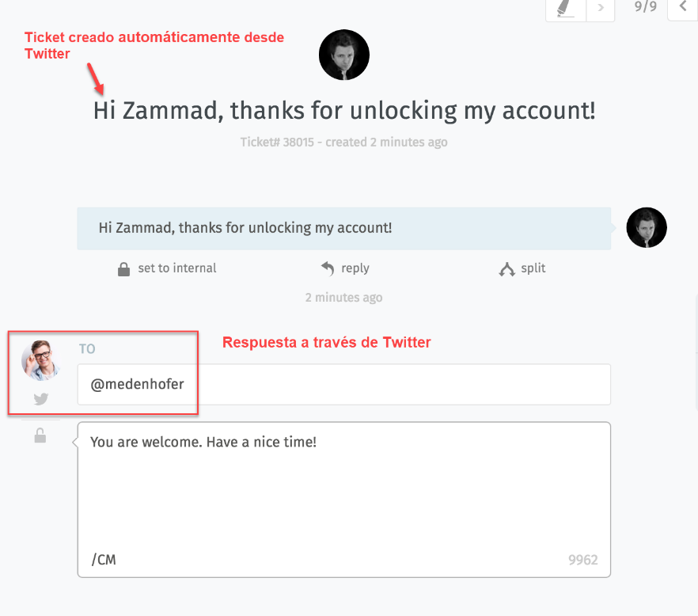
Task: Go to next ticket with right chevron
Action: 601,8
